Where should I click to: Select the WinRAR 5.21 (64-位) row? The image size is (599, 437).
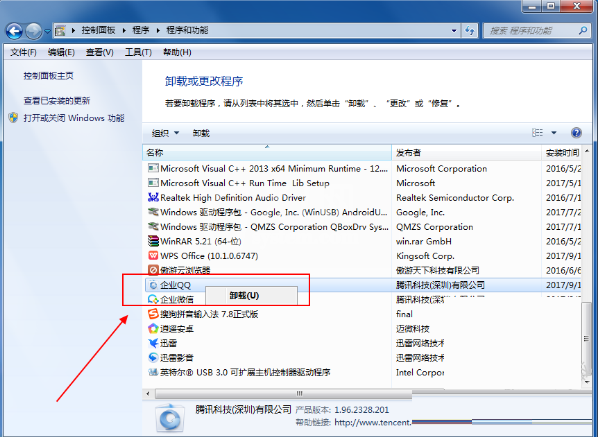(362, 241)
